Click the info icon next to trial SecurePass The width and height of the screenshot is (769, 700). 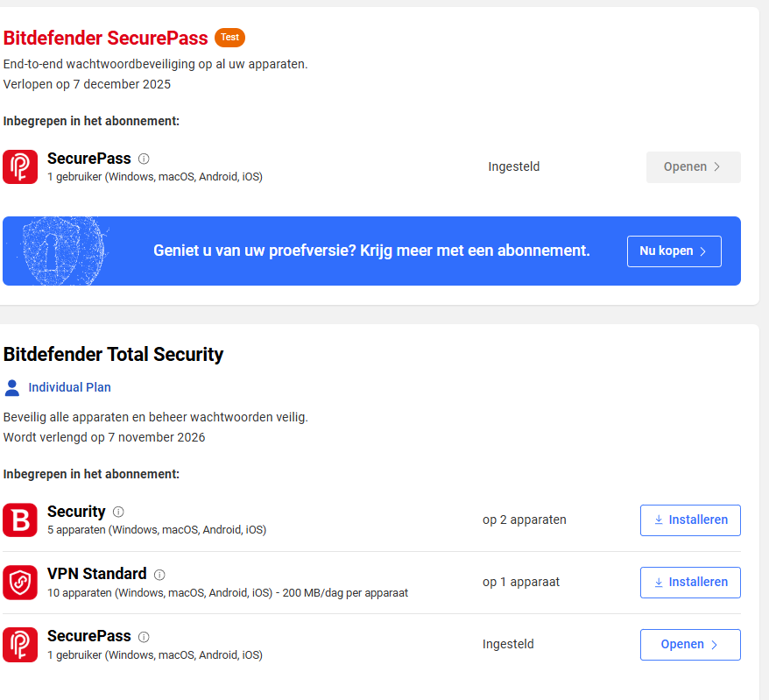(x=144, y=159)
